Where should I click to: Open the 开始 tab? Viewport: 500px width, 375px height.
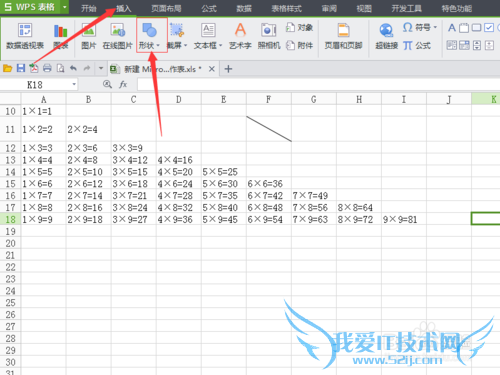[x=88, y=8]
